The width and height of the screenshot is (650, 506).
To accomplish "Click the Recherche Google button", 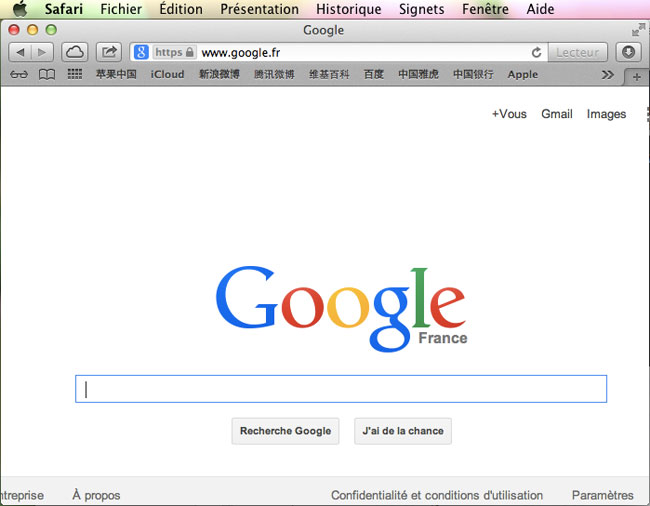I will pyautogui.click(x=285, y=431).
